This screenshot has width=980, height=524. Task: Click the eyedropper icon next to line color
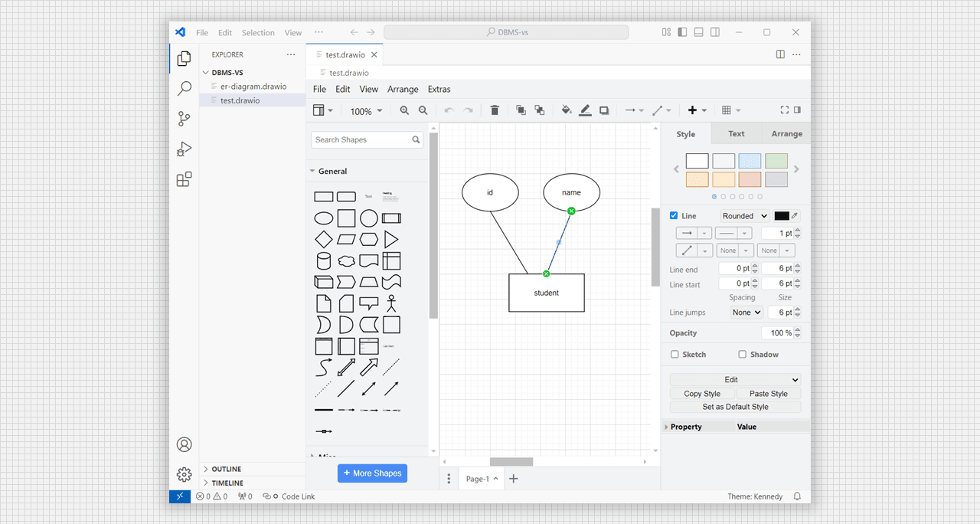[x=795, y=216]
